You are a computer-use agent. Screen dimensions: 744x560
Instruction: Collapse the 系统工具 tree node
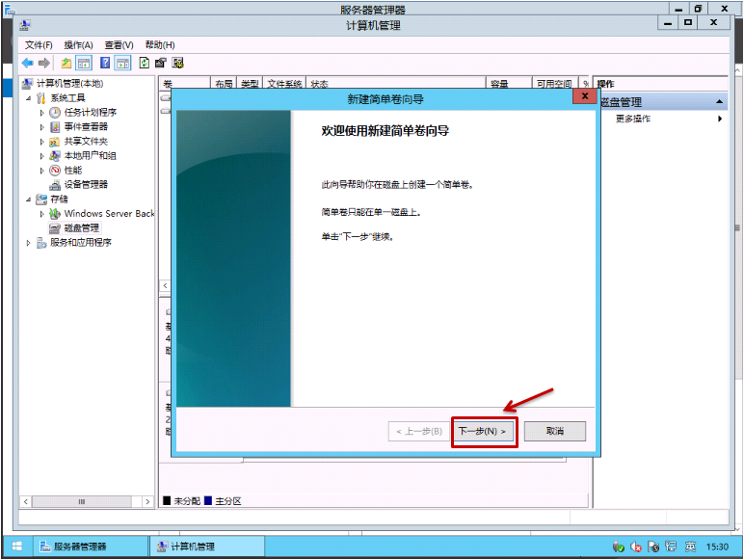point(28,98)
